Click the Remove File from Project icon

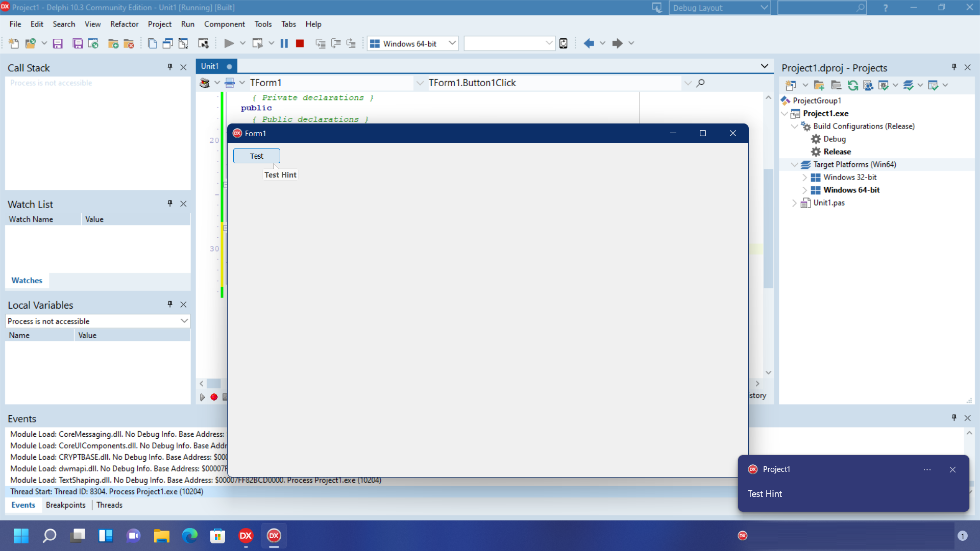[x=129, y=43]
